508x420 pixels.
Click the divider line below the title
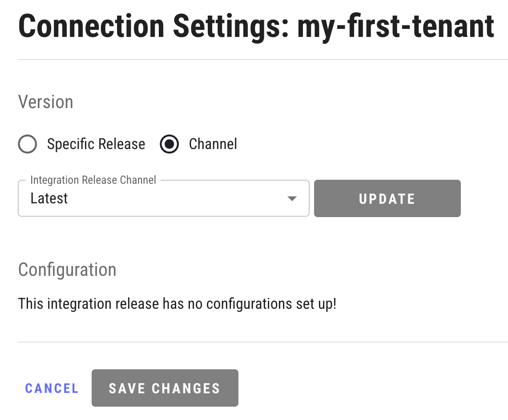point(262,60)
